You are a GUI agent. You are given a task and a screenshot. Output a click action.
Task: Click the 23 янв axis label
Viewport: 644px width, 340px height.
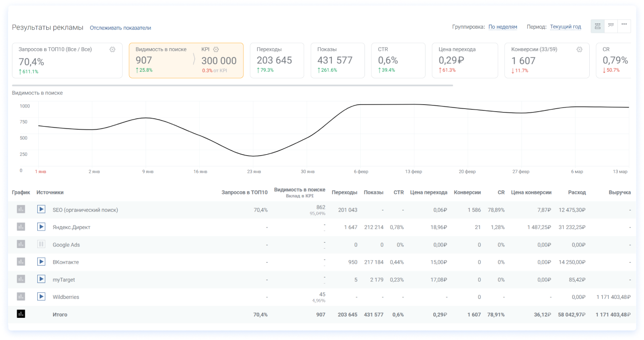point(254,172)
